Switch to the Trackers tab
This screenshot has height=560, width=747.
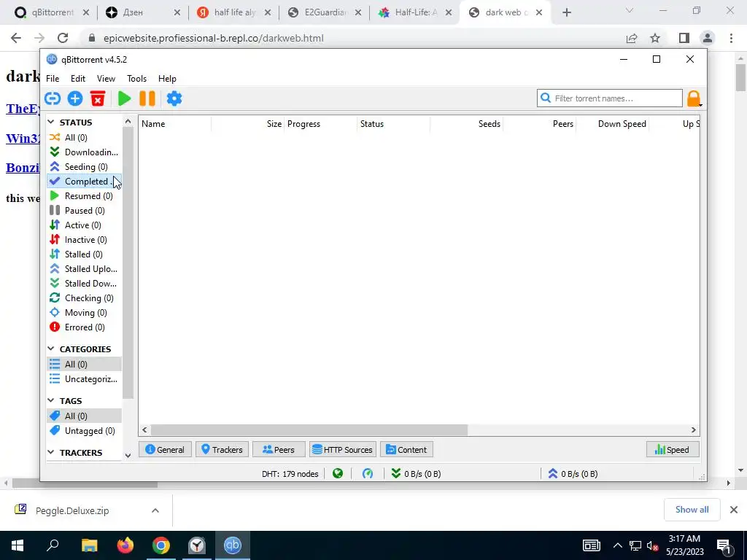tap(222, 449)
